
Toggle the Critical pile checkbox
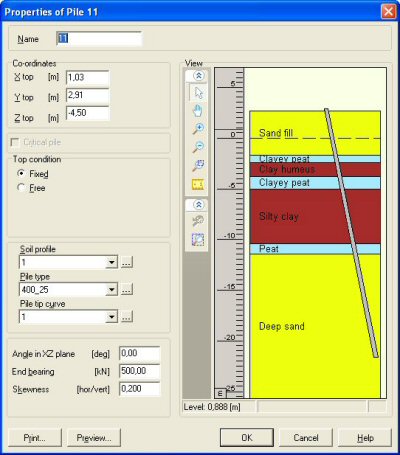click(15, 142)
